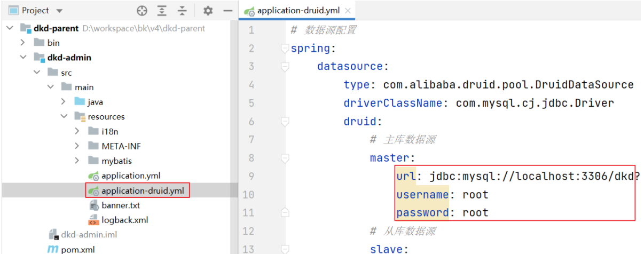The height and width of the screenshot is (254, 644).
Task: Fold the master block in gutter
Action: (285, 158)
